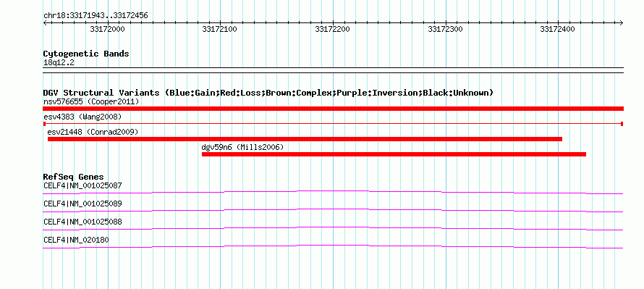Viewport: 644px width, 289px height.
Task: Click the ruler's right arrow end
Action: click(622, 23)
